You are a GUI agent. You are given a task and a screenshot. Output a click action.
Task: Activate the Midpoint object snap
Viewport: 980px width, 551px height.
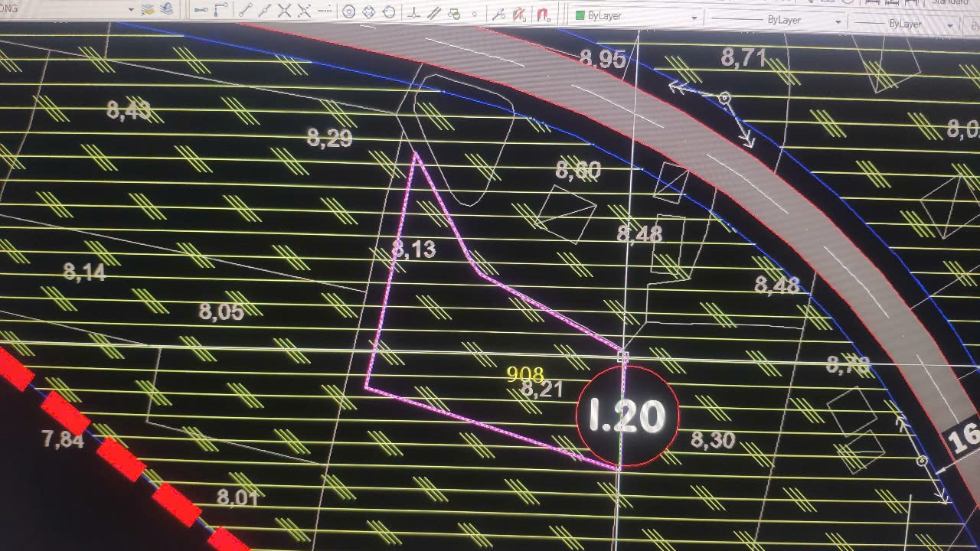pos(265,11)
